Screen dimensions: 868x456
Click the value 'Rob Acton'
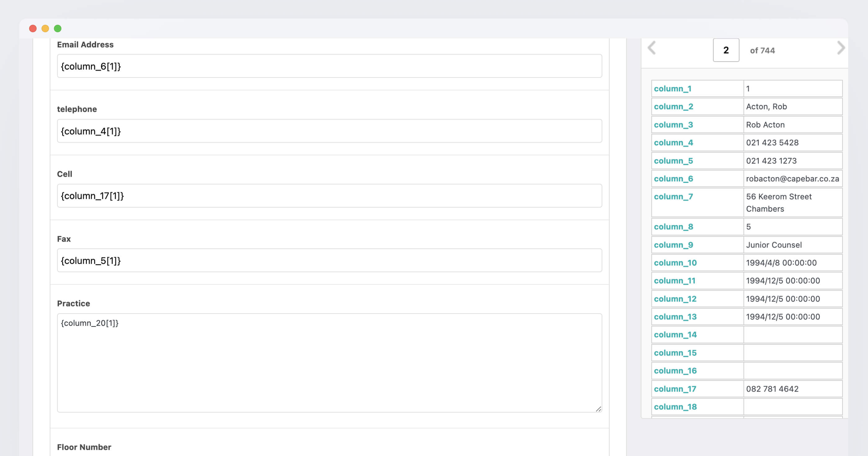[765, 125]
